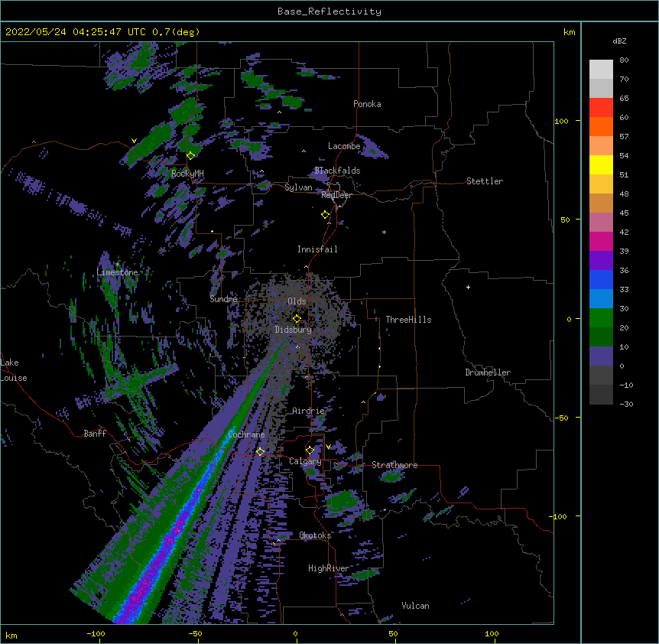Select the red 60-65 dBZ legend swatch
This screenshot has width=659, height=644.
pyautogui.click(x=601, y=108)
